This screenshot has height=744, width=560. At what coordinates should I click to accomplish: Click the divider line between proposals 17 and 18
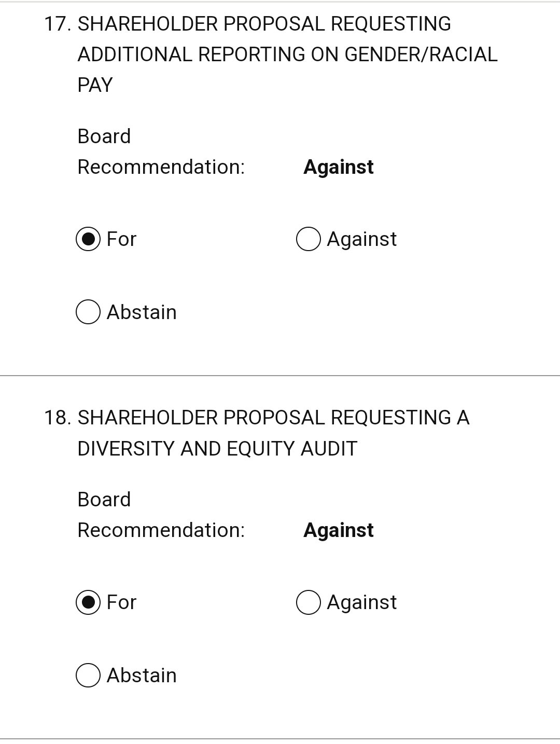tap(280, 375)
